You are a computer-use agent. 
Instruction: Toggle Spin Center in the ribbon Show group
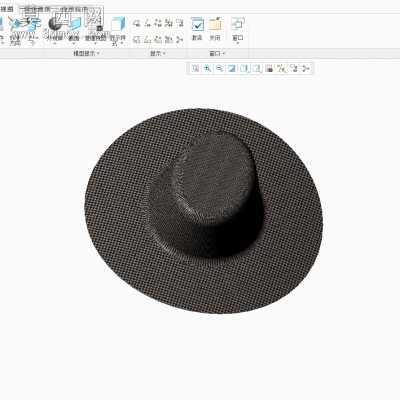click(179, 40)
